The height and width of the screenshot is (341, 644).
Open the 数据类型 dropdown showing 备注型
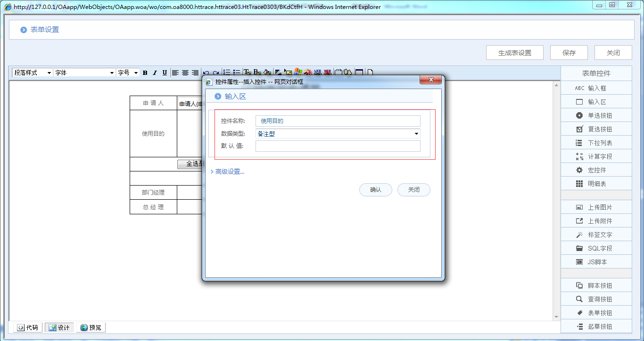click(x=338, y=134)
